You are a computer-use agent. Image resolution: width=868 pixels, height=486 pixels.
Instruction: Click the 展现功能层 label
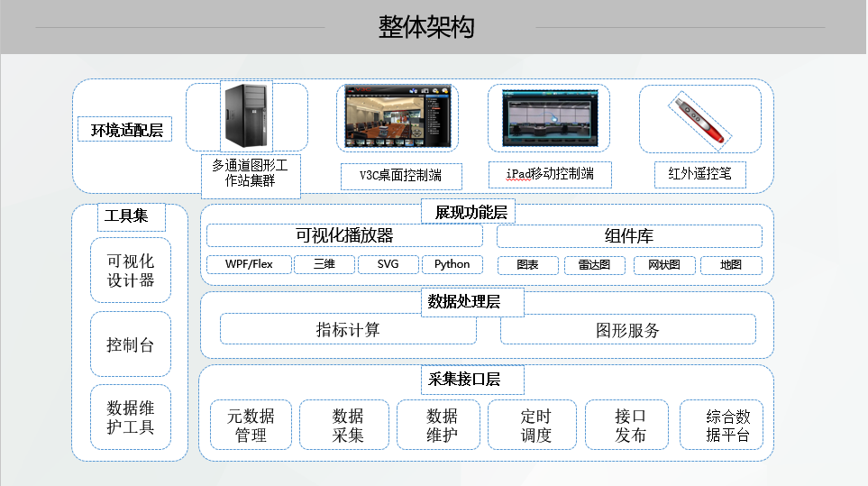pos(469,212)
